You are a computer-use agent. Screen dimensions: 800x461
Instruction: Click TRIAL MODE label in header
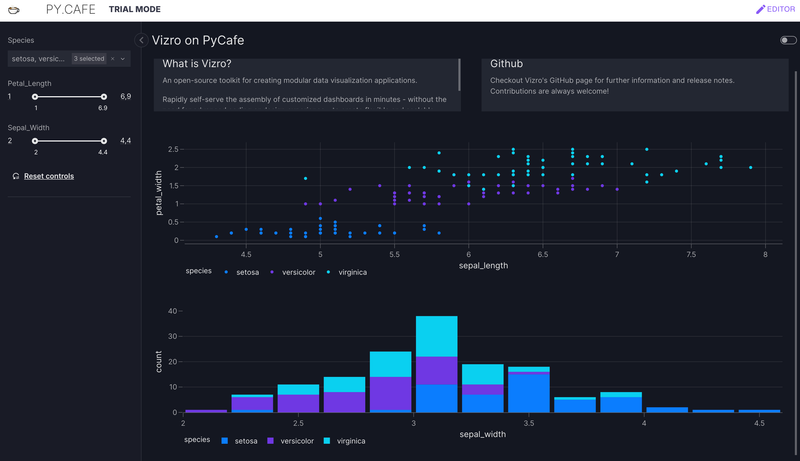[135, 9]
